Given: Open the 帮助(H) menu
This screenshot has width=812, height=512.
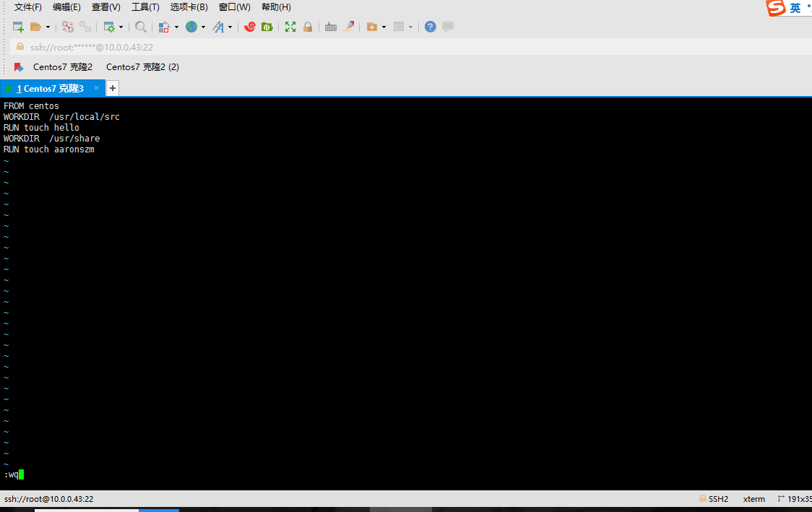Looking at the screenshot, I should click(276, 7).
